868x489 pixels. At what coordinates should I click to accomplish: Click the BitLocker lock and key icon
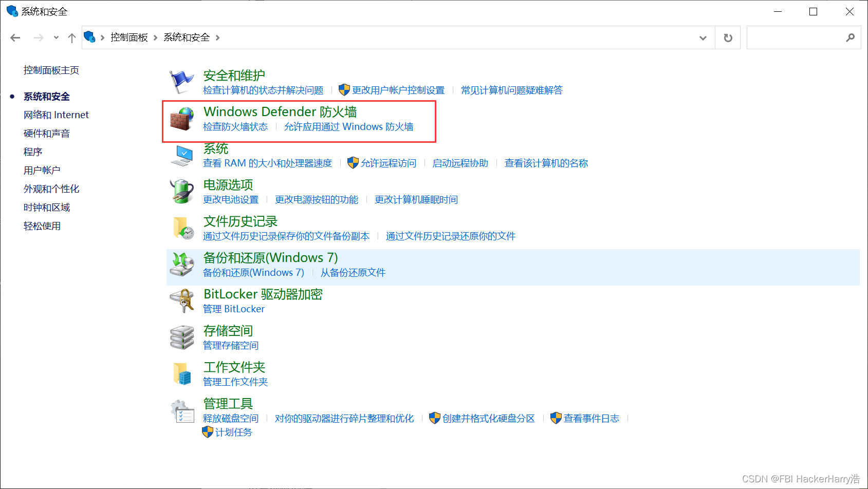point(182,301)
